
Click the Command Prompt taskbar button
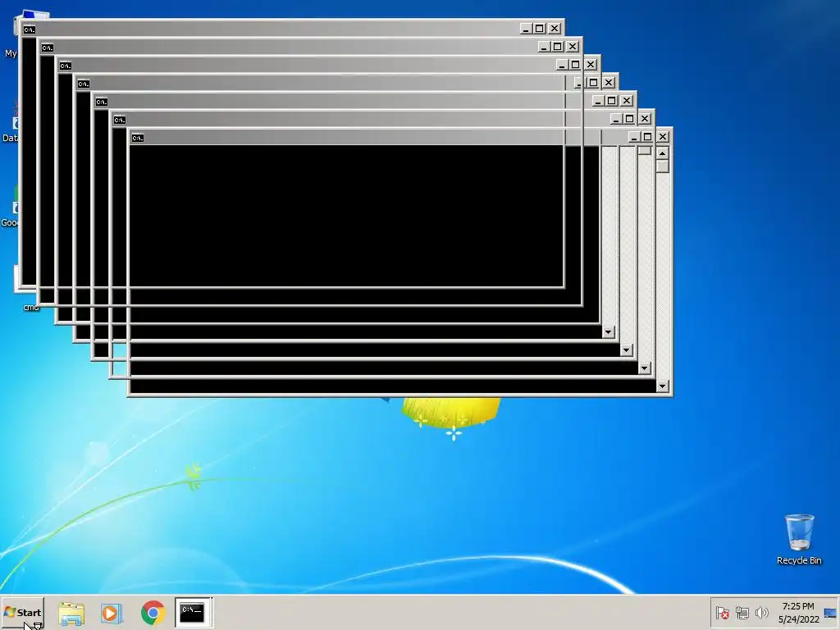[x=193, y=612]
